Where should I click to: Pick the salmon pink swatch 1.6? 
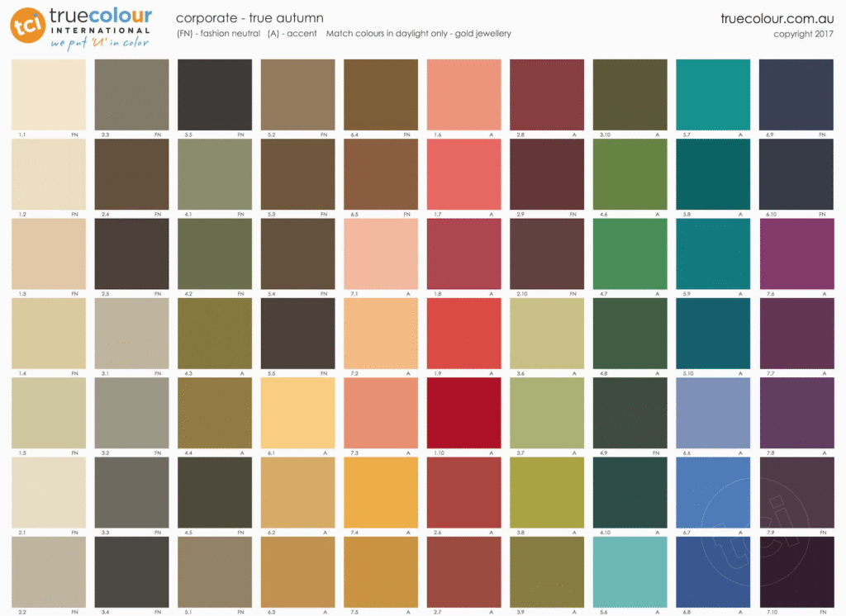[x=463, y=94]
